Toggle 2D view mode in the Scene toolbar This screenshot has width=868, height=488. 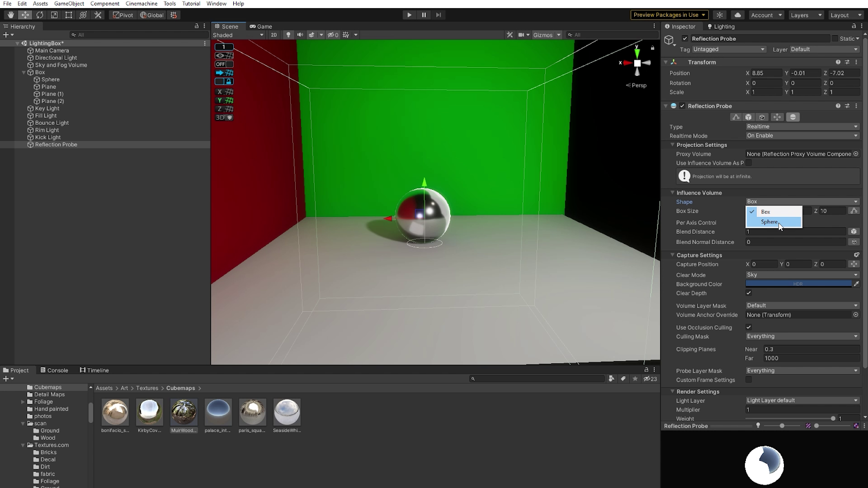[x=274, y=35]
